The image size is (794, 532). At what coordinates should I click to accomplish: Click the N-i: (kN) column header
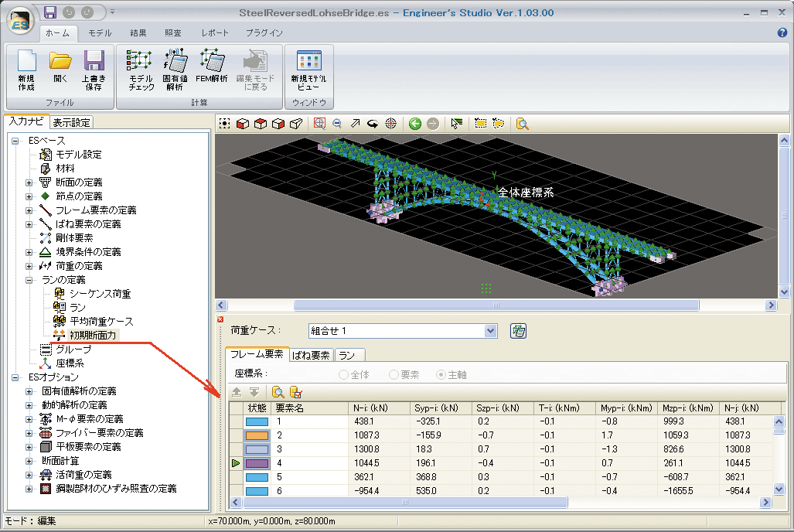379,408
